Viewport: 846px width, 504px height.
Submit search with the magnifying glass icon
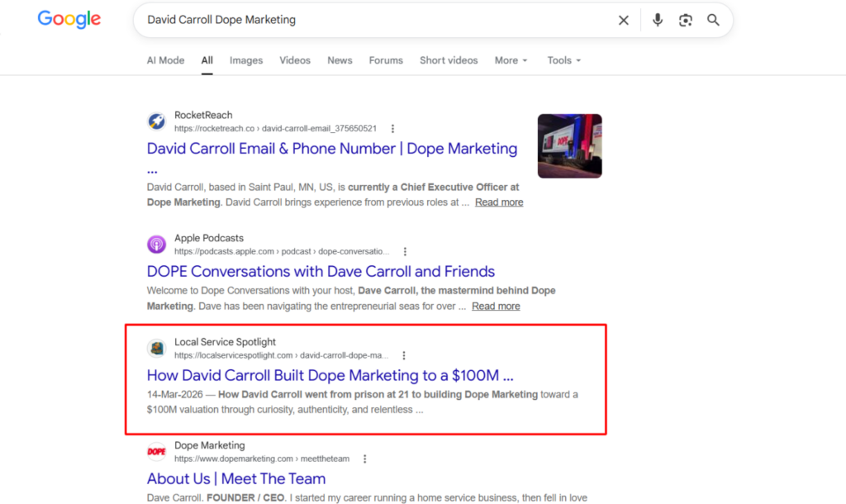point(713,20)
